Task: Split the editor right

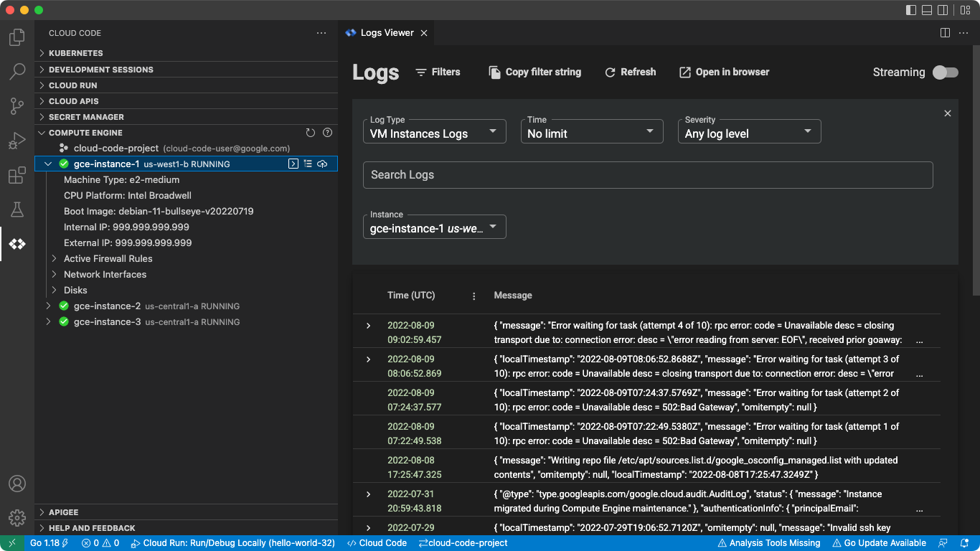Action: coord(946,33)
